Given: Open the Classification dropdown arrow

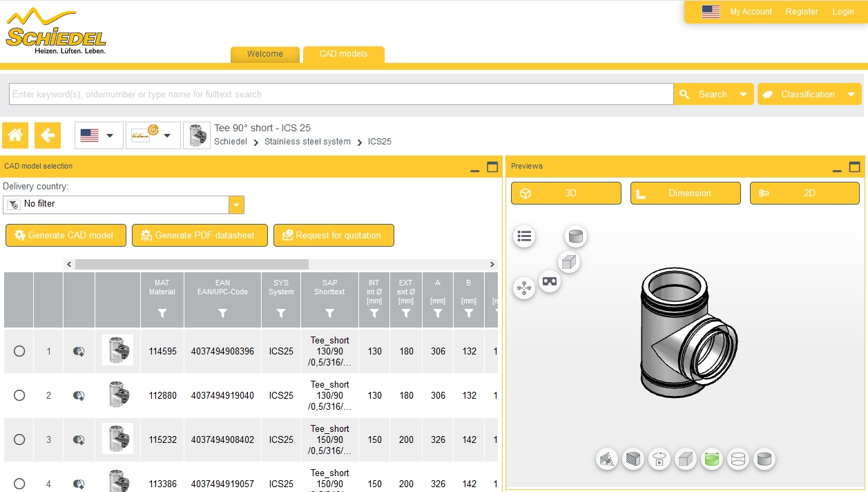Looking at the screenshot, I should (851, 95).
